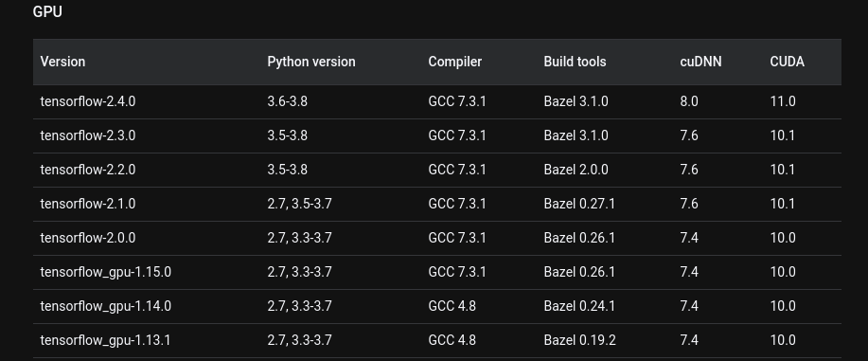Click cuDNN 8.0 in tensorflow-2.4.0 row
This screenshot has height=361, width=868.
click(x=689, y=101)
